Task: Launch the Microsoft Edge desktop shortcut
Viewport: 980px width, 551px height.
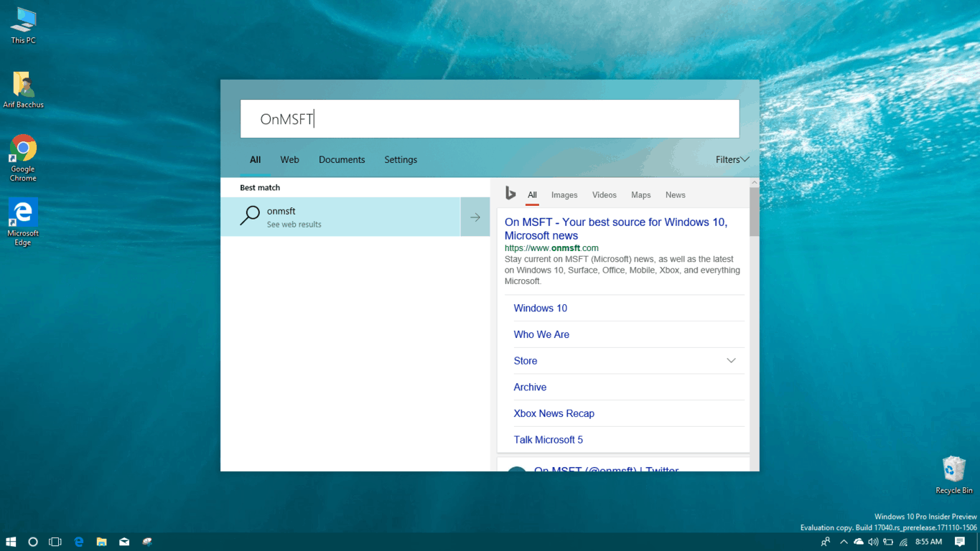Action: coord(23,222)
